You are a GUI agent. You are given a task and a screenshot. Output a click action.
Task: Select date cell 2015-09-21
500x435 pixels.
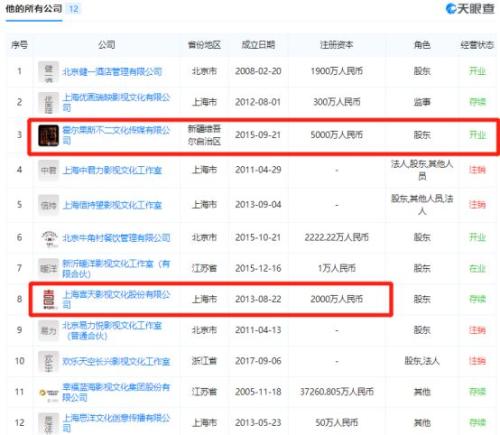(x=258, y=135)
